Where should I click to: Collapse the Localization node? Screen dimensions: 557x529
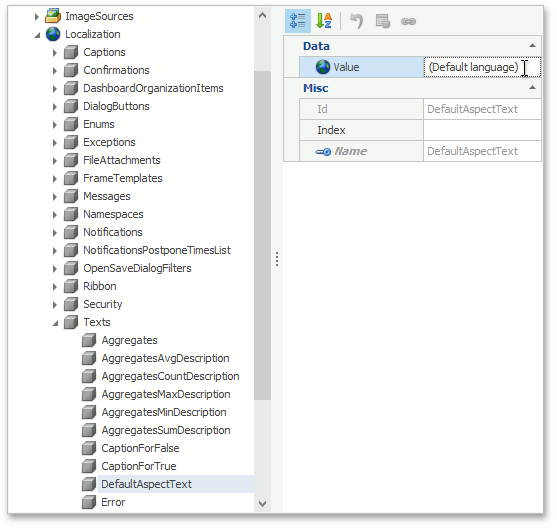(x=37, y=35)
